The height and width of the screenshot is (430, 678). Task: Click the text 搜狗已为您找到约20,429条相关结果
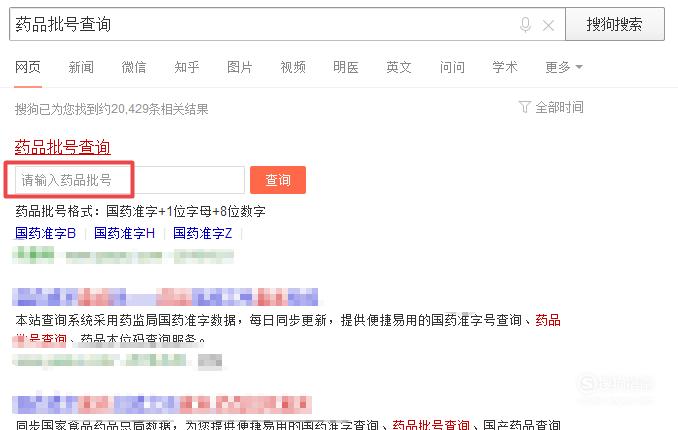coord(112,109)
